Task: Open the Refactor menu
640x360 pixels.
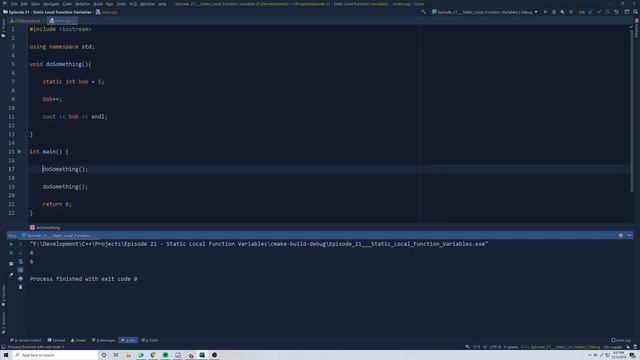Action: pyautogui.click(x=82, y=4)
